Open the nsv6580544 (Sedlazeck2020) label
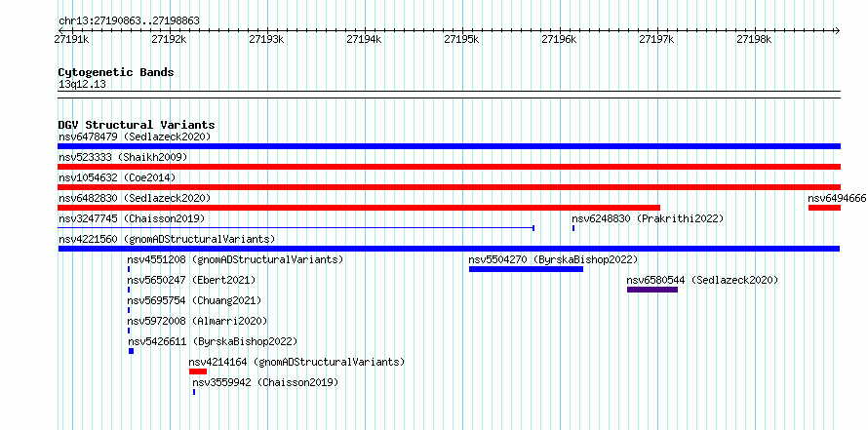This screenshot has width=868, height=430. (702, 280)
